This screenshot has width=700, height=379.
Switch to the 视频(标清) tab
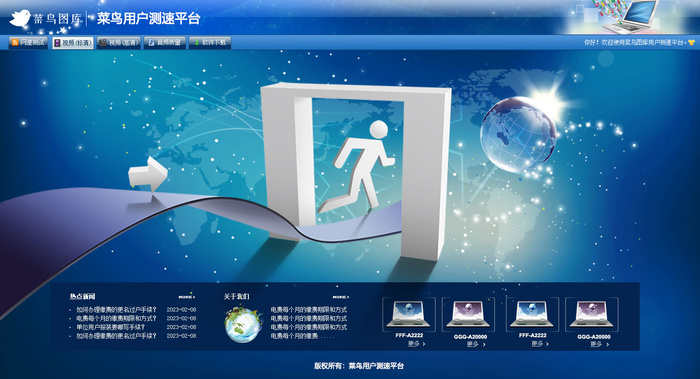[x=73, y=43]
